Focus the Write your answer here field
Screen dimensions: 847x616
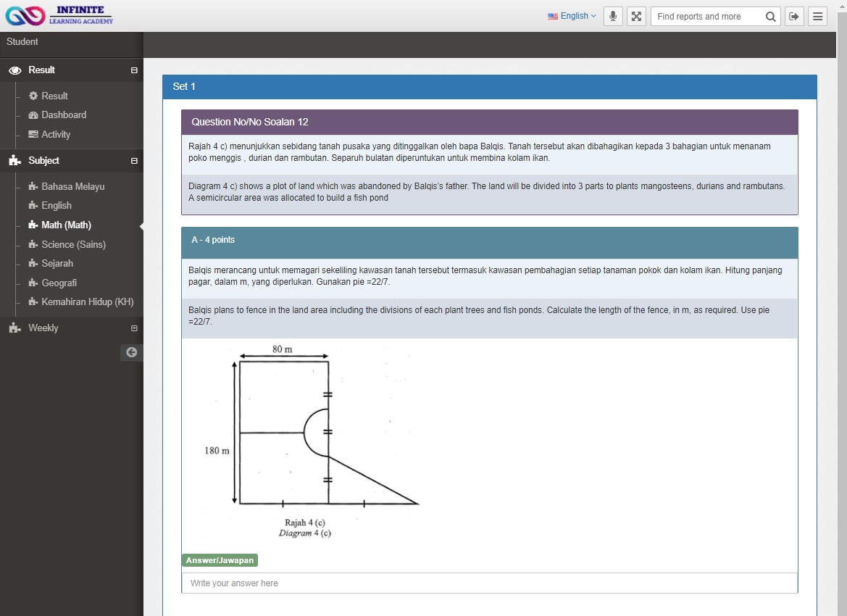pos(489,583)
